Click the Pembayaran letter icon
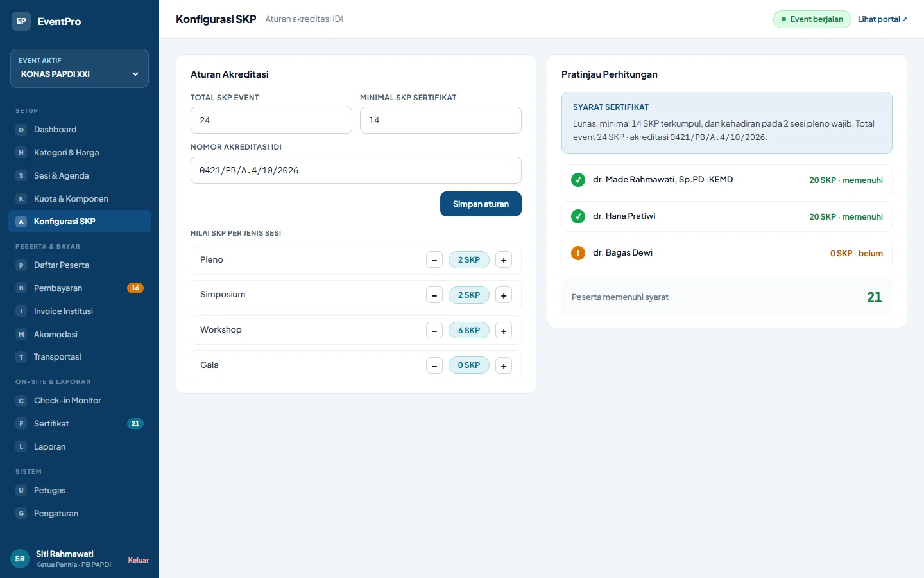Screen dimensions: 924x578 click(21, 288)
